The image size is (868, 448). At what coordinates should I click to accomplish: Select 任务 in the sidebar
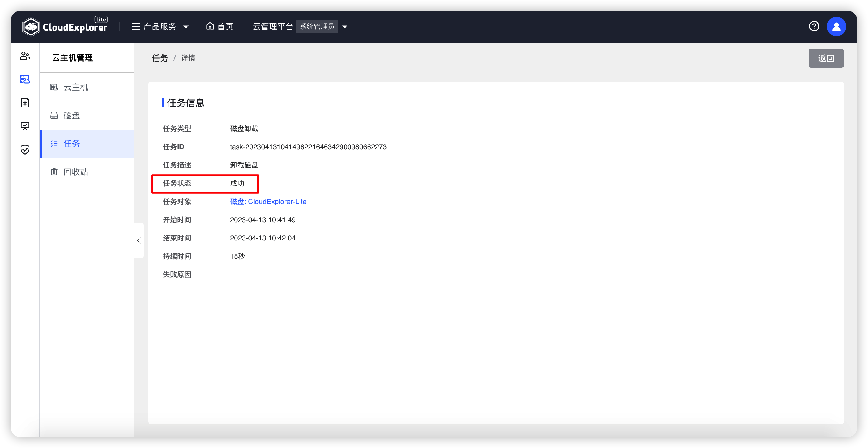87,144
